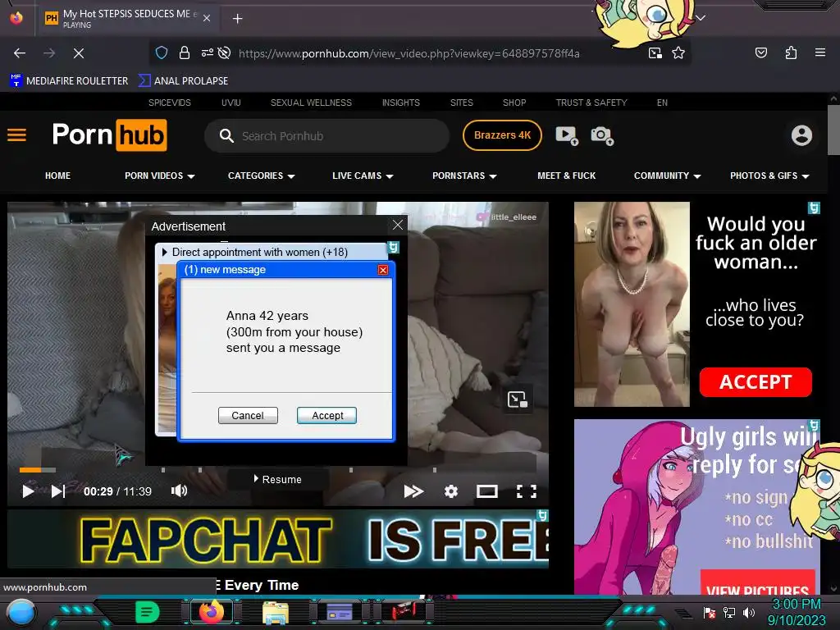This screenshot has height=630, width=840.
Task: Open the EN language selector
Action: pos(662,103)
